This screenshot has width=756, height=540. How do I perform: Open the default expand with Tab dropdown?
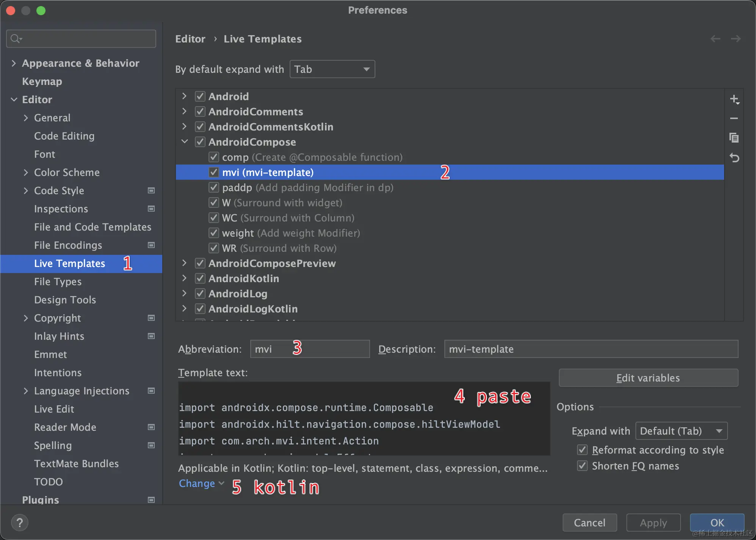point(332,69)
